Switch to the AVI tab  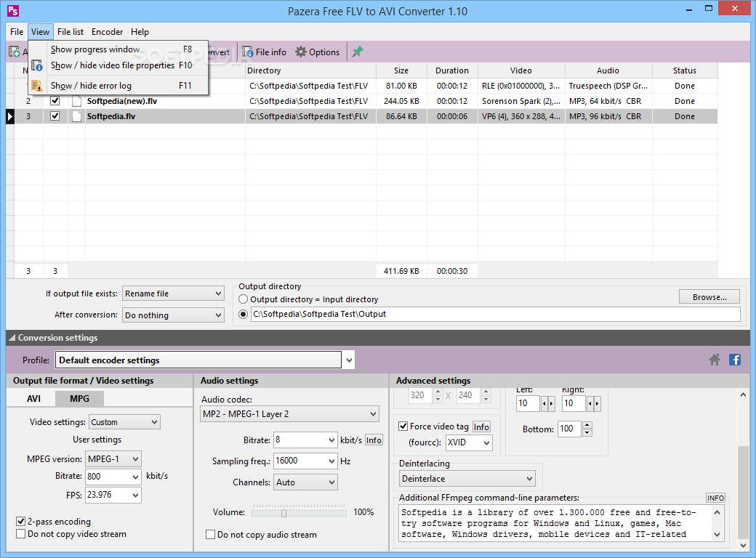(33, 398)
